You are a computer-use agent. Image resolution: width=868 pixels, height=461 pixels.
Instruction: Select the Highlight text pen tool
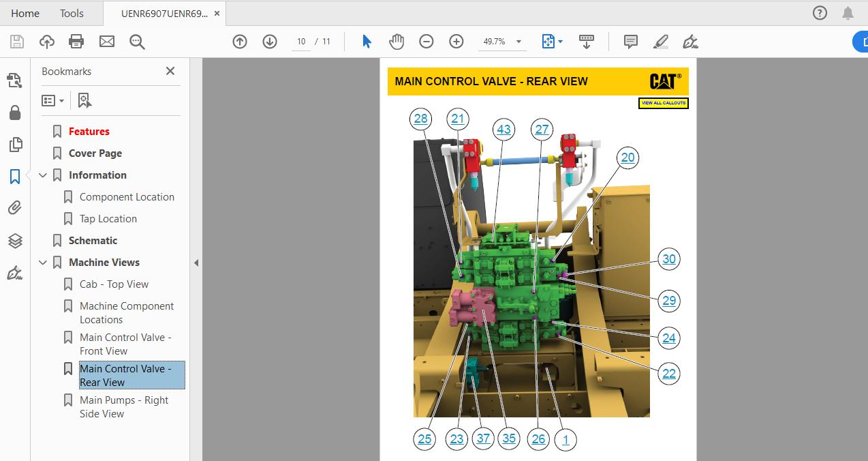661,42
